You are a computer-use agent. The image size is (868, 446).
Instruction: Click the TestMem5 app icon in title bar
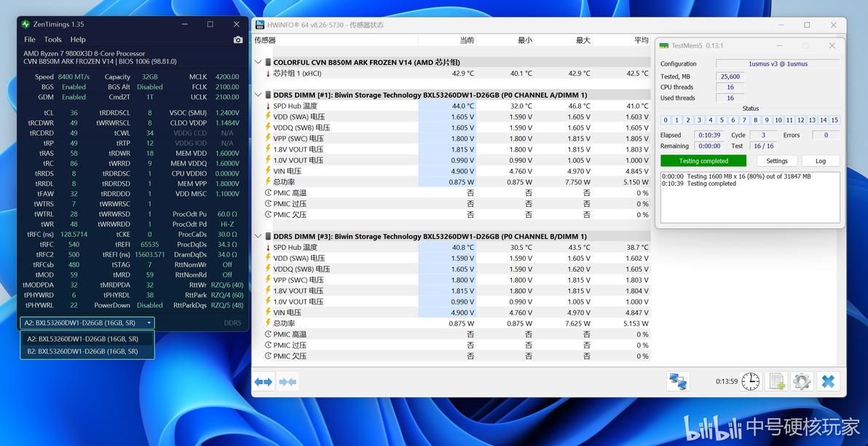tap(664, 45)
